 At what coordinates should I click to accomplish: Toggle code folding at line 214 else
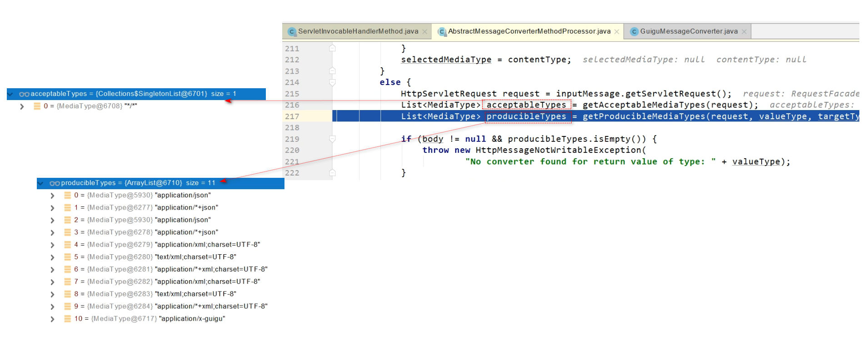click(332, 82)
